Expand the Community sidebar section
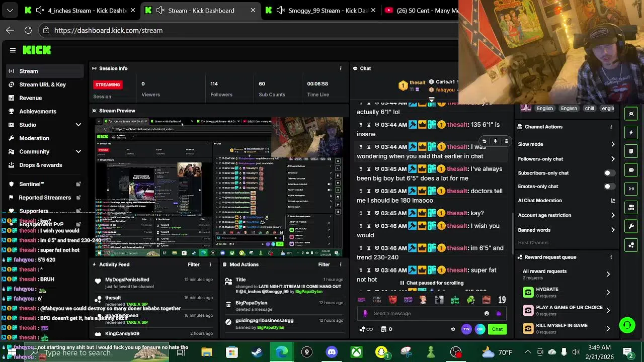 78,151
